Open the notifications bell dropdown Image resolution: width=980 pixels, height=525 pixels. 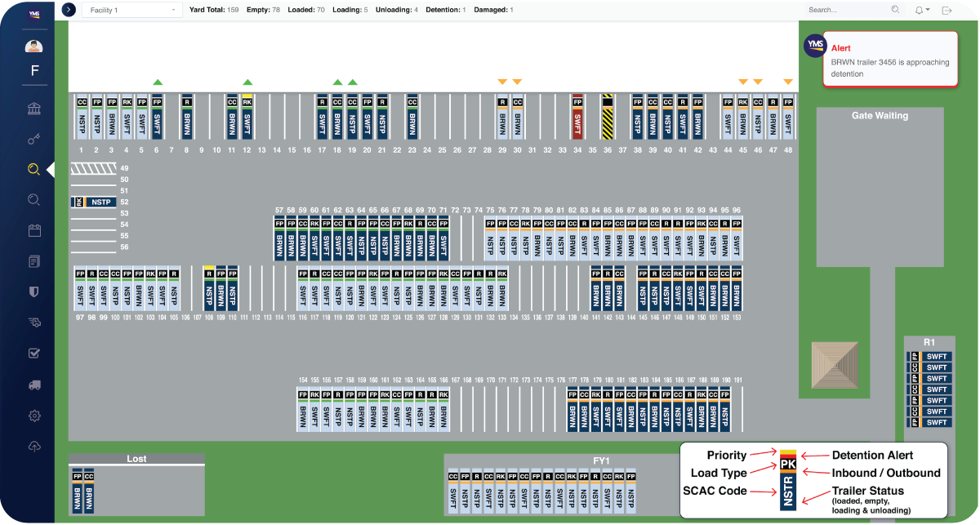922,10
